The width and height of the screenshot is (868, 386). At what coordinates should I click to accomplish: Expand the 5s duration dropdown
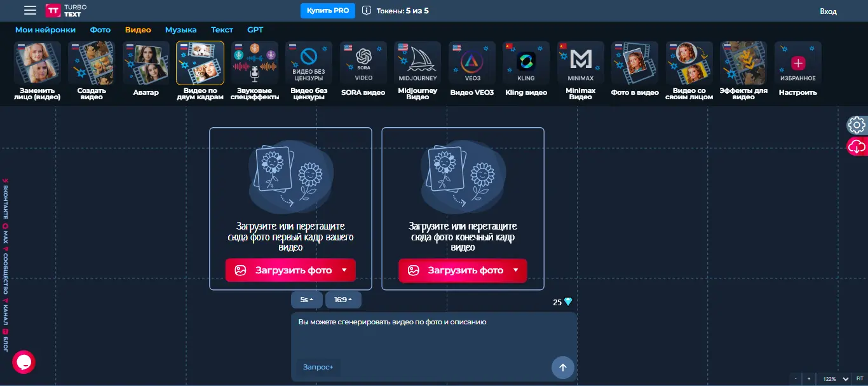point(307,300)
